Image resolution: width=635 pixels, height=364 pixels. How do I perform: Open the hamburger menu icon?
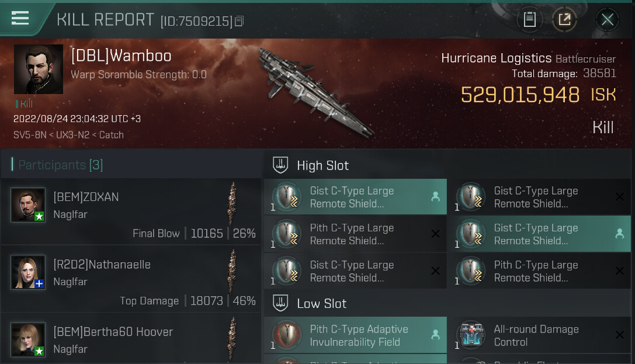20,18
